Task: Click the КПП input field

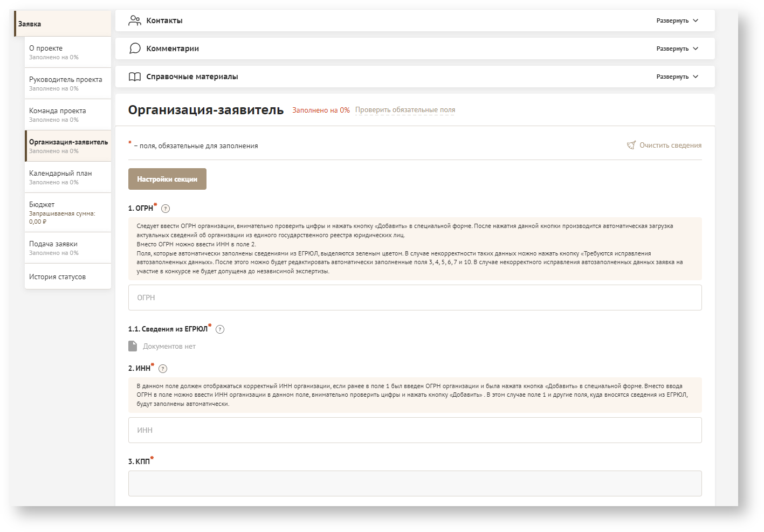Action: click(x=415, y=483)
